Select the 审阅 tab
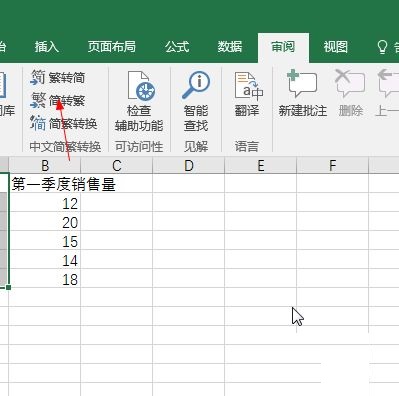The image size is (399, 396). click(283, 47)
